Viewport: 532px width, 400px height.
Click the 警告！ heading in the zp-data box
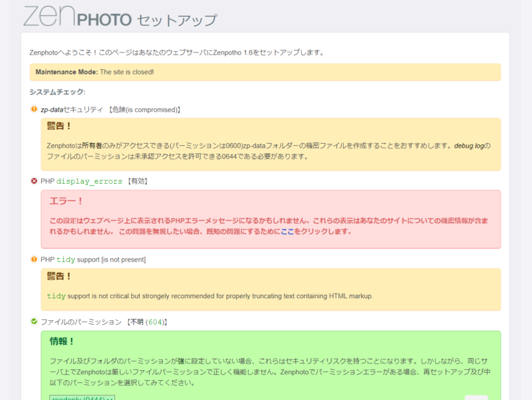59,126
